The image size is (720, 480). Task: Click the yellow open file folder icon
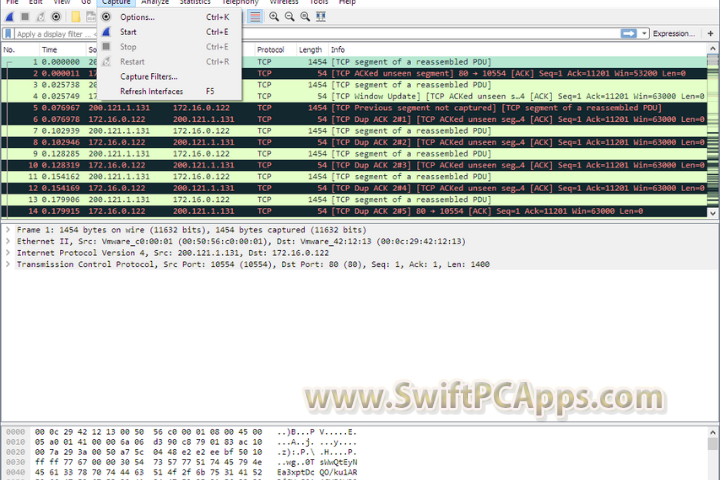tap(76, 17)
